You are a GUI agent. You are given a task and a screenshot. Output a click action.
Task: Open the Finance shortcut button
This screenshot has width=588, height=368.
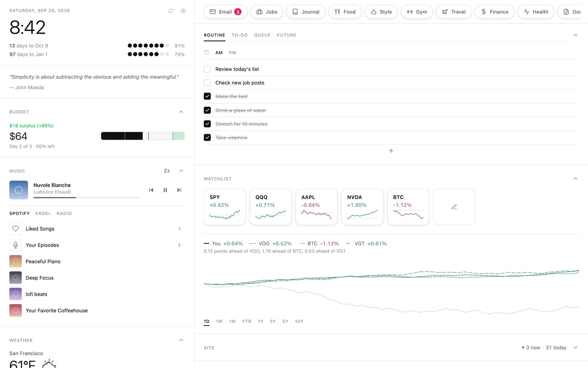point(494,12)
